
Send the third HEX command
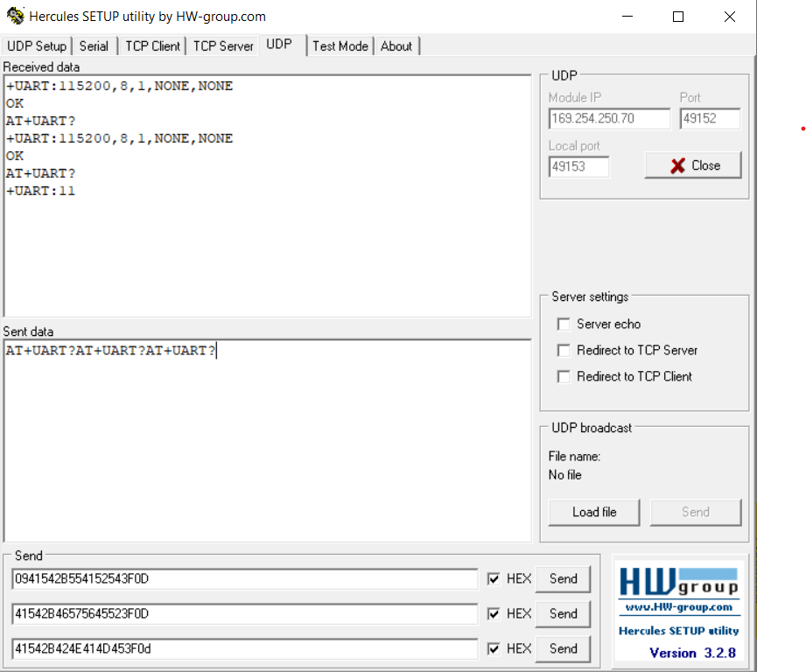(563, 648)
